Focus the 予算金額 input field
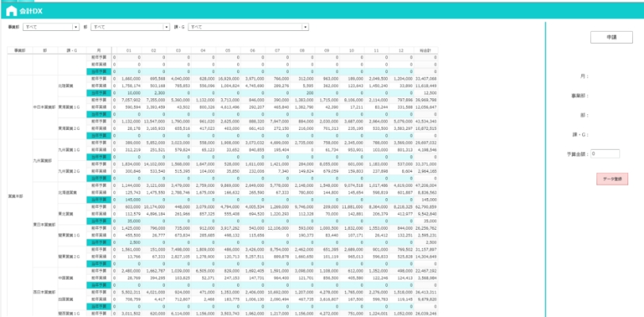The image size is (644, 317). (x=608, y=153)
